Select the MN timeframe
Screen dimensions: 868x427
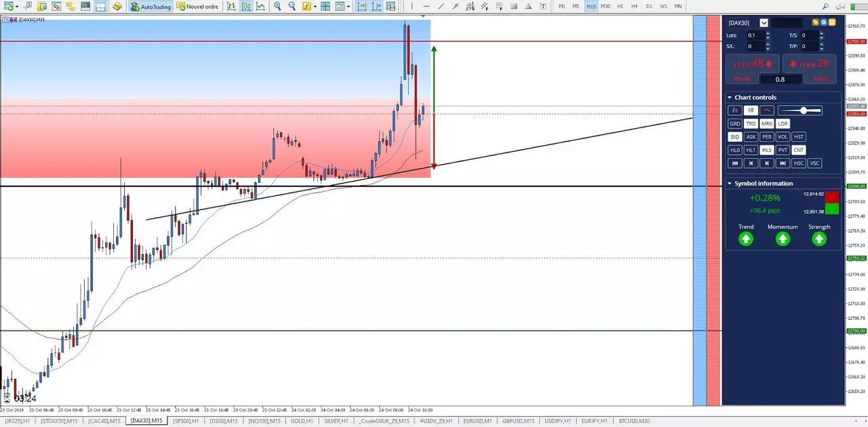(678, 6)
